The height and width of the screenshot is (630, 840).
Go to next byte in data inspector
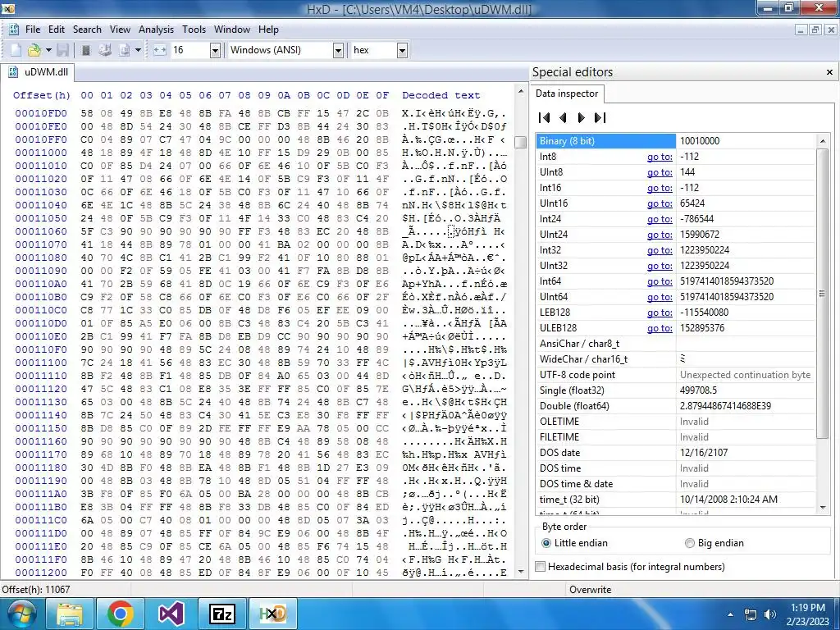(582, 118)
